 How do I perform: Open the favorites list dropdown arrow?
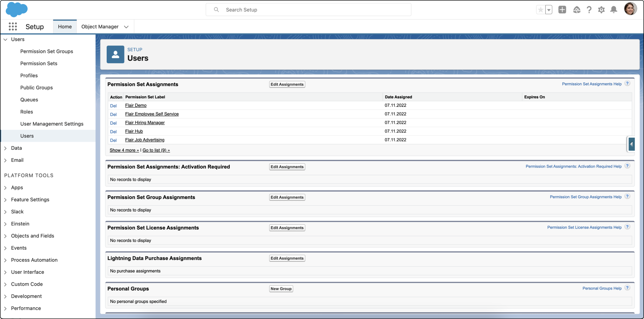coord(549,10)
